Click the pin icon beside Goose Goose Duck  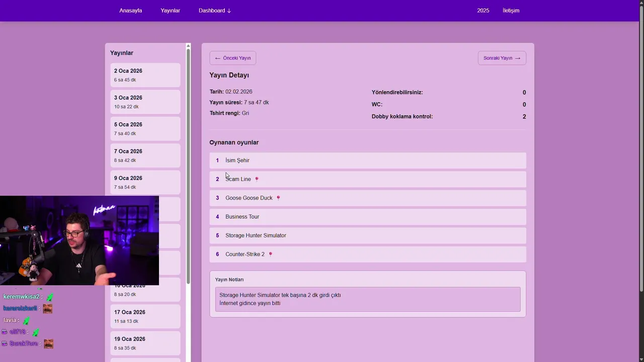[278, 198]
